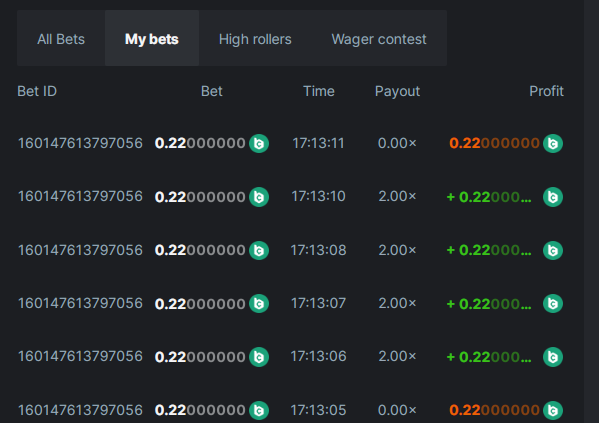This screenshot has width=599, height=423.
Task: Click the Profit column header
Action: [x=546, y=91]
